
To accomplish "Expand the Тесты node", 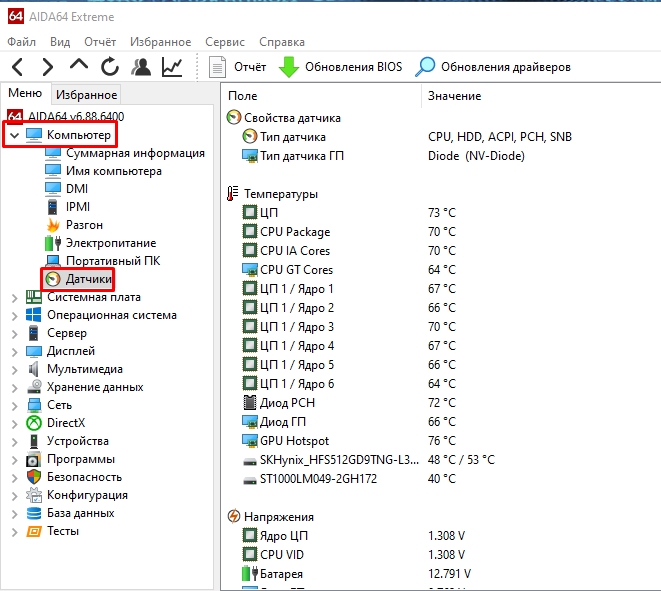I will [15, 532].
